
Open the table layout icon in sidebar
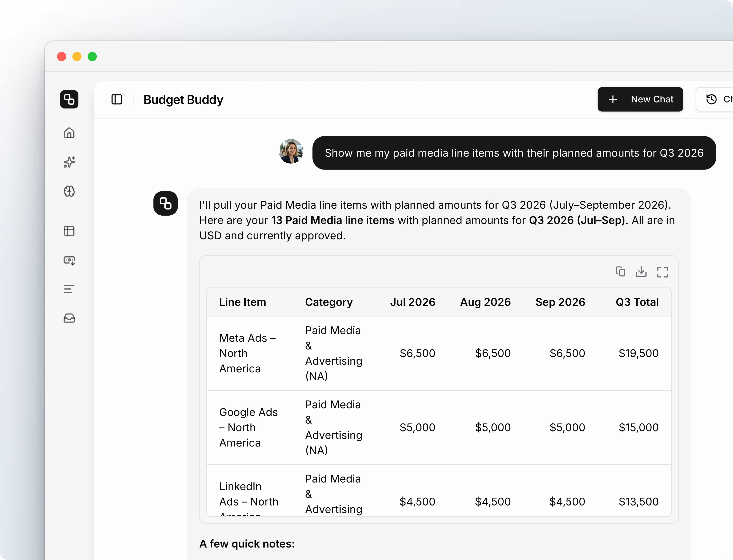tap(69, 231)
